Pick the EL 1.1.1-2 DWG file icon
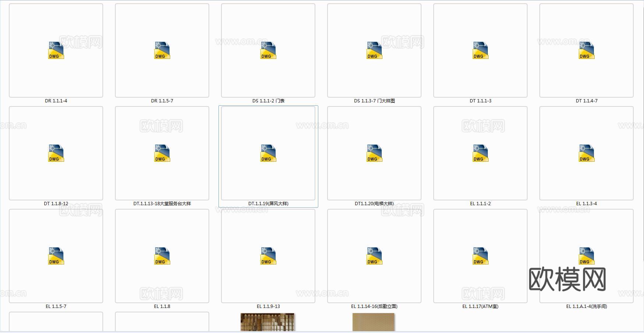Image resolution: width=644 pixels, height=333 pixels. [x=480, y=153]
